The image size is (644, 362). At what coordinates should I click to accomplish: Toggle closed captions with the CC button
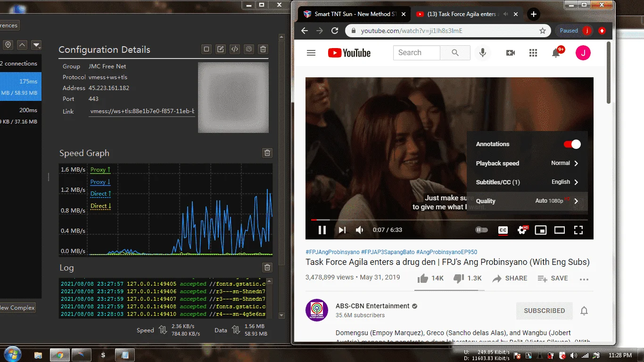coord(503,230)
